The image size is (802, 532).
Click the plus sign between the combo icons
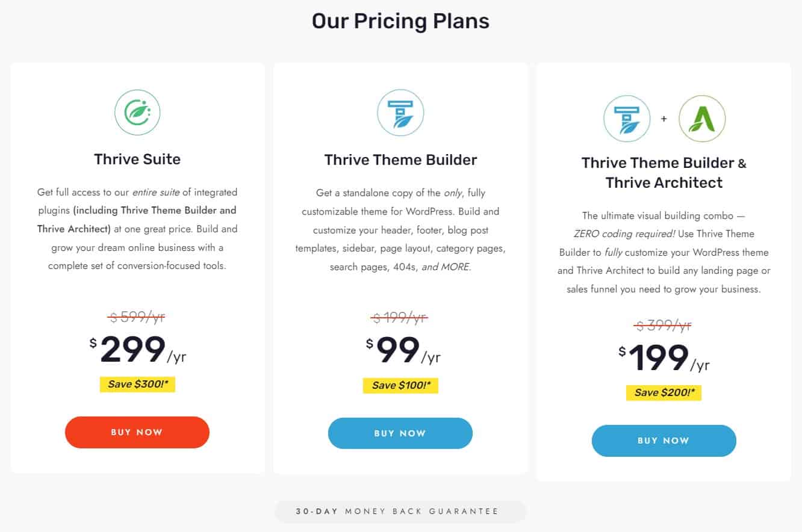(664, 119)
